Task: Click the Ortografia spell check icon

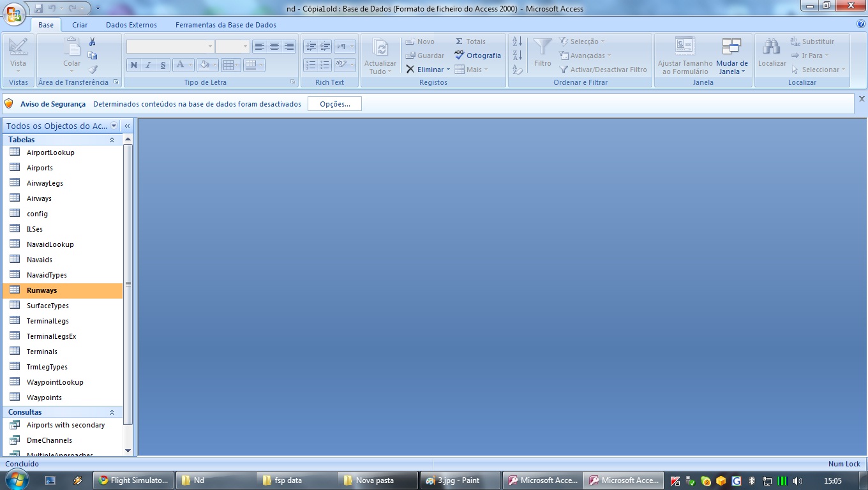Action: (x=460, y=56)
